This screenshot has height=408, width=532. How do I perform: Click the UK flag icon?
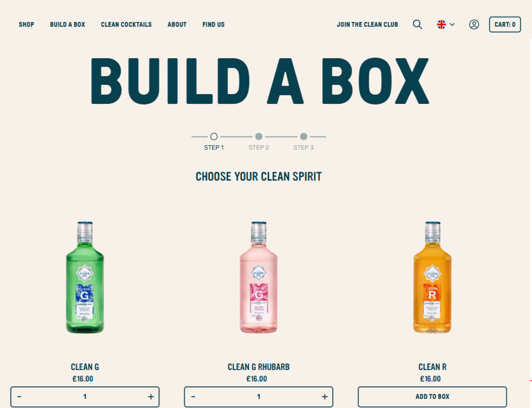tap(441, 24)
